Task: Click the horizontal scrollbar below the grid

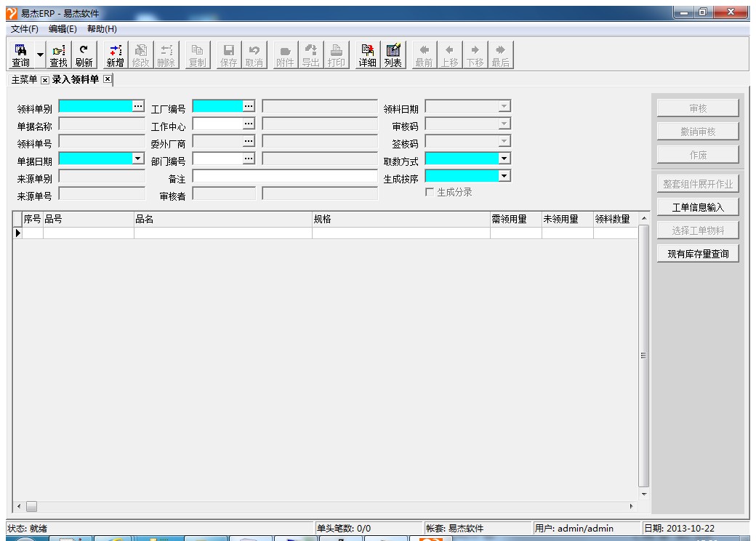Action: point(327,506)
